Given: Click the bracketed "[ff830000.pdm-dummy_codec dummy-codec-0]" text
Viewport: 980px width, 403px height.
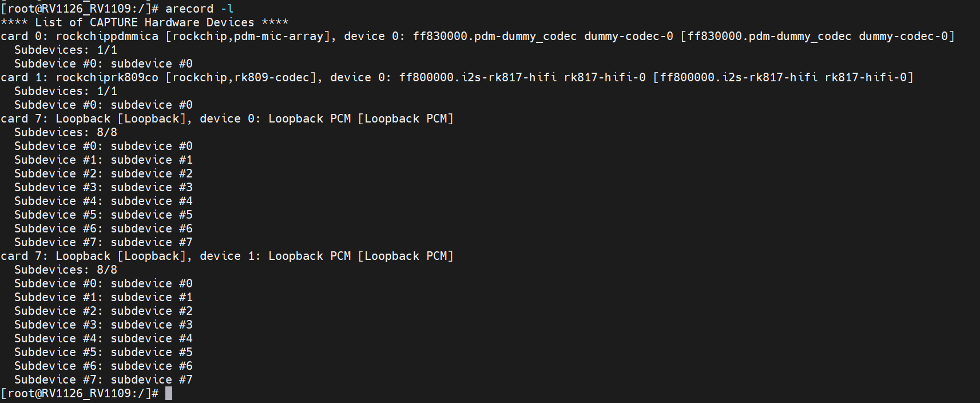Looking at the screenshot, I should click(817, 36).
